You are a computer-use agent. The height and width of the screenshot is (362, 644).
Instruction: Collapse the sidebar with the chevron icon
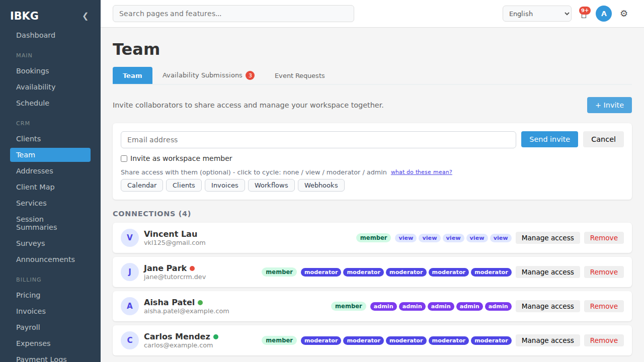click(x=85, y=16)
